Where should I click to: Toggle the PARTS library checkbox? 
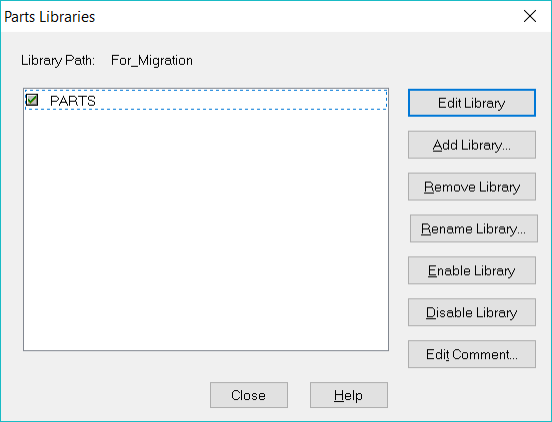(x=32, y=100)
